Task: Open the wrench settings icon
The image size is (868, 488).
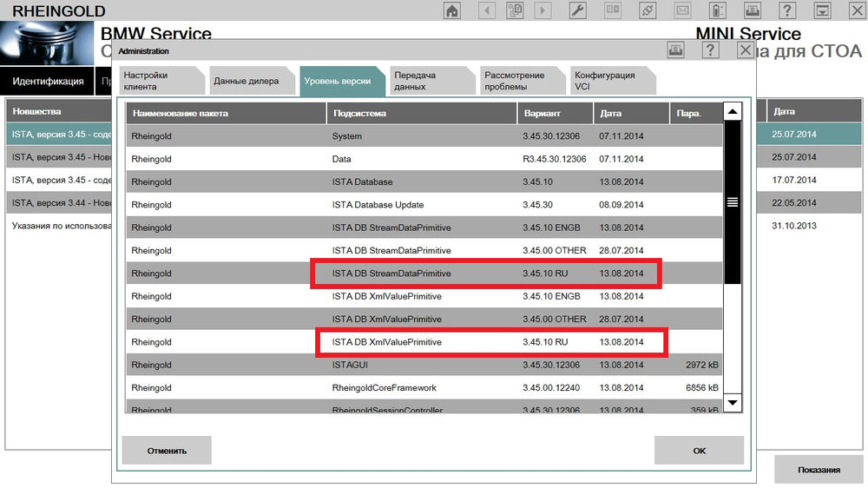Action: 577,10
